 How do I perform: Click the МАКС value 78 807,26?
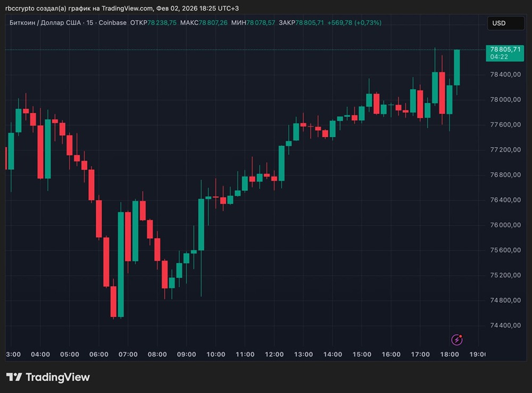pos(213,23)
